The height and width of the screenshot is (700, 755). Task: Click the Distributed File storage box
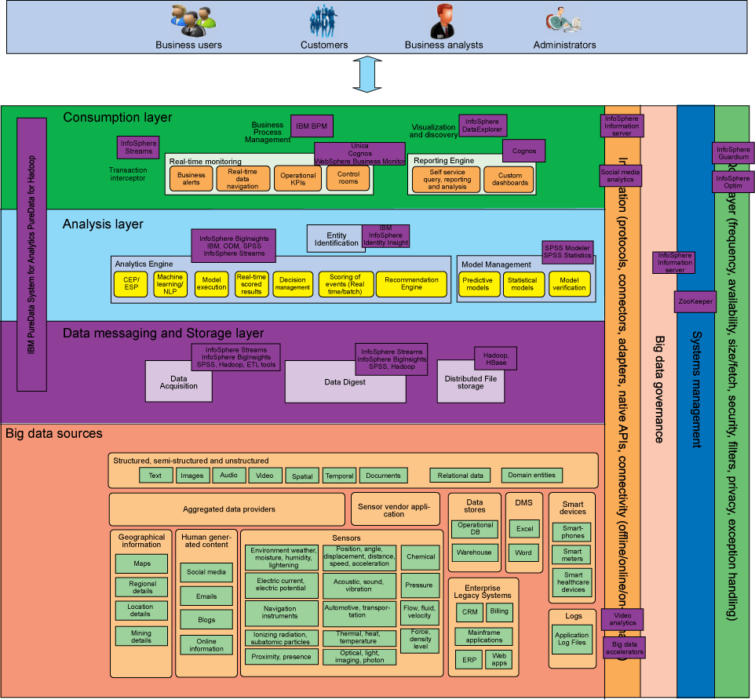[470, 382]
